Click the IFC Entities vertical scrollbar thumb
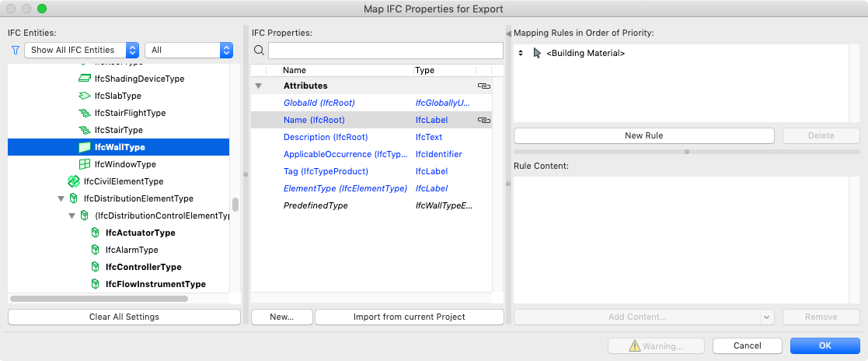The image size is (868, 361). pyautogui.click(x=235, y=205)
